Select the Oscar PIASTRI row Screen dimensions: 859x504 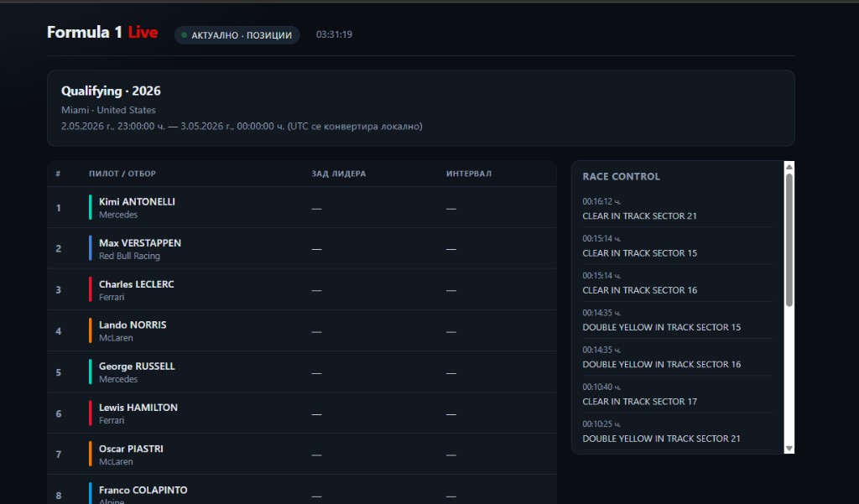[x=302, y=455]
